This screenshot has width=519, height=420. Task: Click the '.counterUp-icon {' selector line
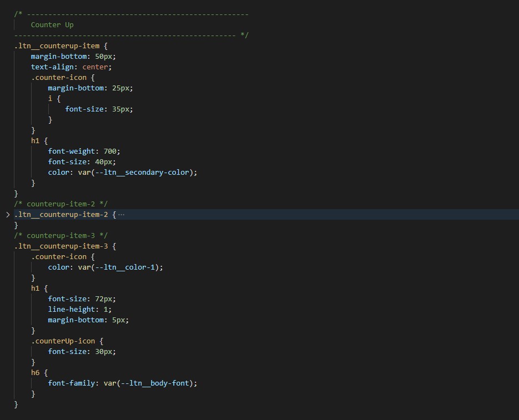click(67, 341)
